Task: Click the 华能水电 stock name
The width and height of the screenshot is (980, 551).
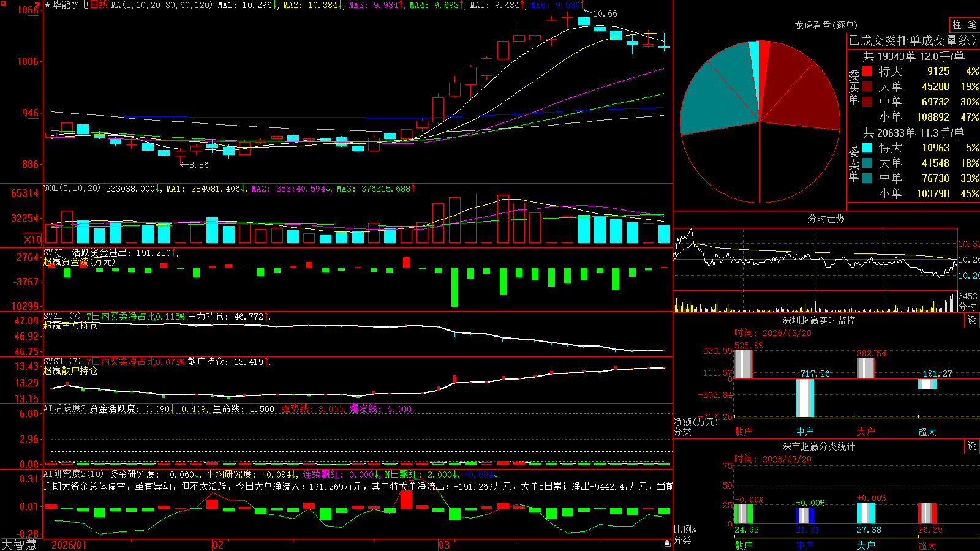Action: point(70,5)
